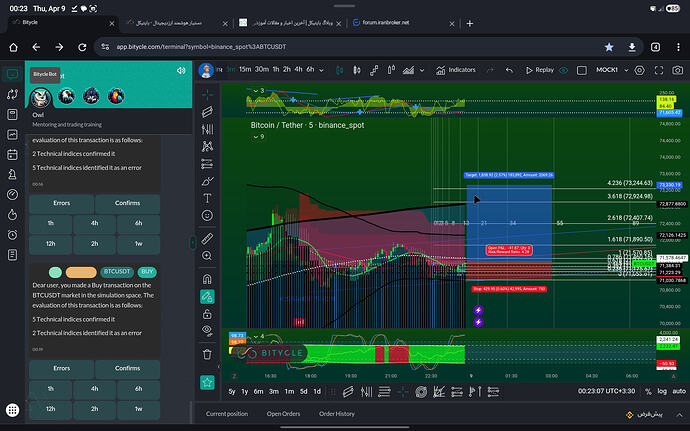Mute the bot sound speaker icon
Image resolution: width=690 pixels, height=431 pixels.
click(181, 70)
